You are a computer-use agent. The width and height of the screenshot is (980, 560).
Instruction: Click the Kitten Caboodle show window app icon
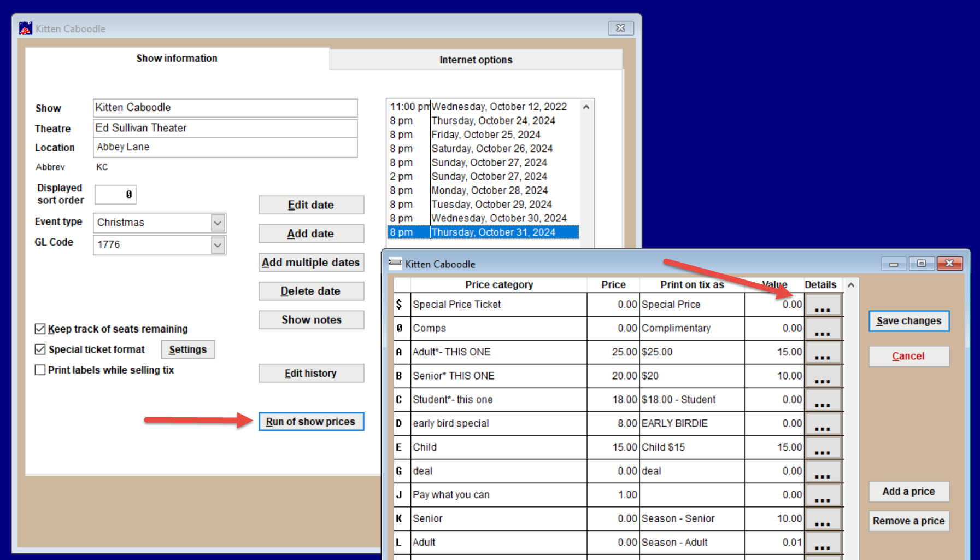(x=25, y=28)
